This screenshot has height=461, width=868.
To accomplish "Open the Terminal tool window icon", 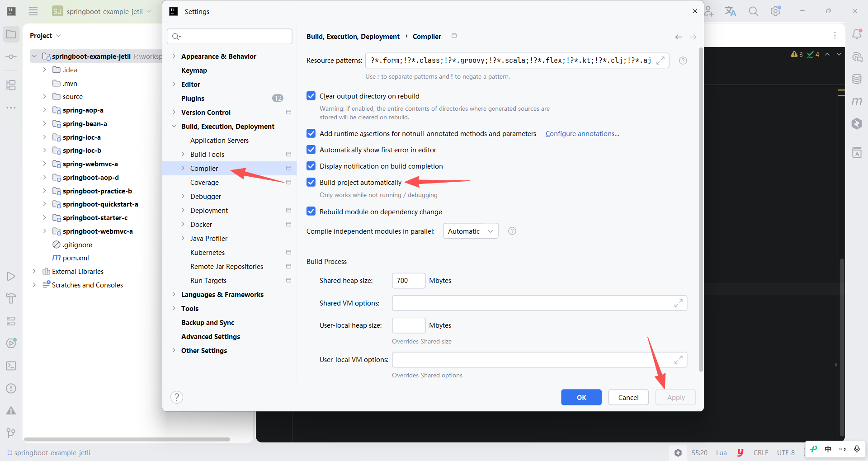I will (x=11, y=366).
